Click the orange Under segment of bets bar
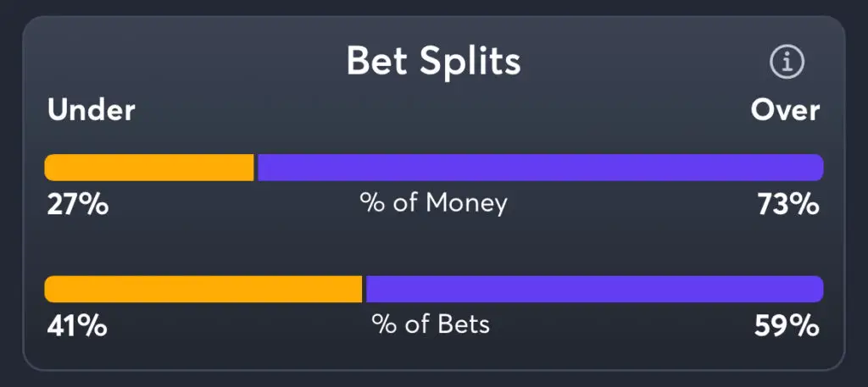868x387 pixels. point(203,289)
